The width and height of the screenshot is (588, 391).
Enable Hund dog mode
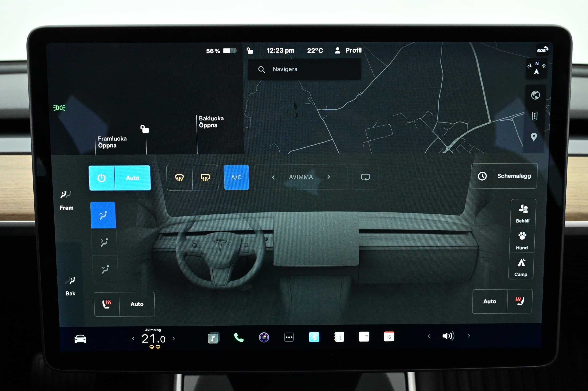[x=522, y=240]
